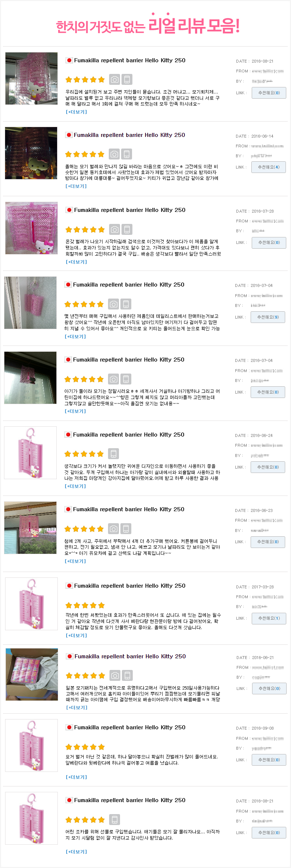Expand the 2017-03-28 review with +더보기
Image resolution: width=291 pixels, height=868 pixels.
[76, 635]
